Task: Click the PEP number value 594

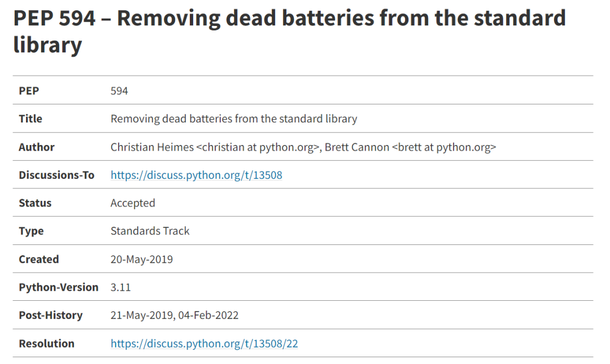Action: coord(119,91)
